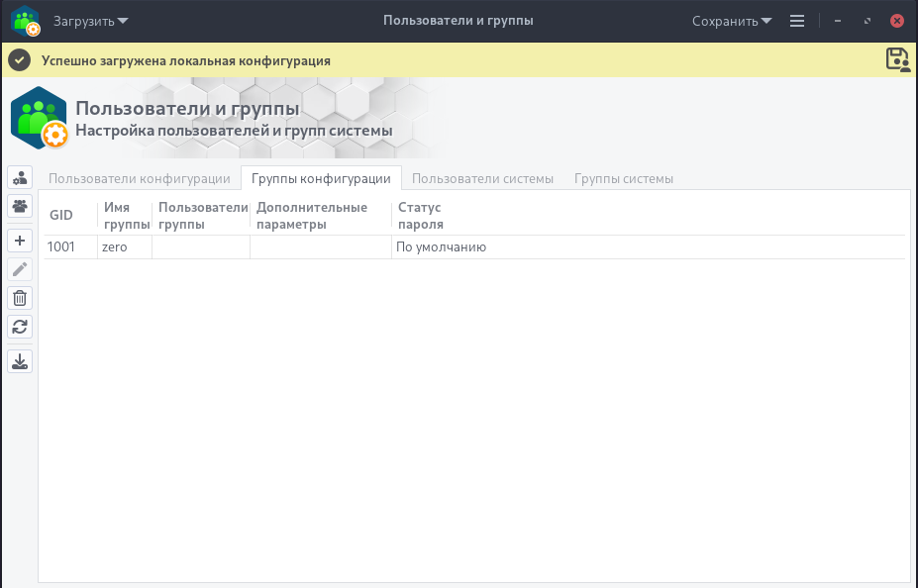Click the app logo icon in the title bar
Screen dimensions: 918x588
[25, 21]
